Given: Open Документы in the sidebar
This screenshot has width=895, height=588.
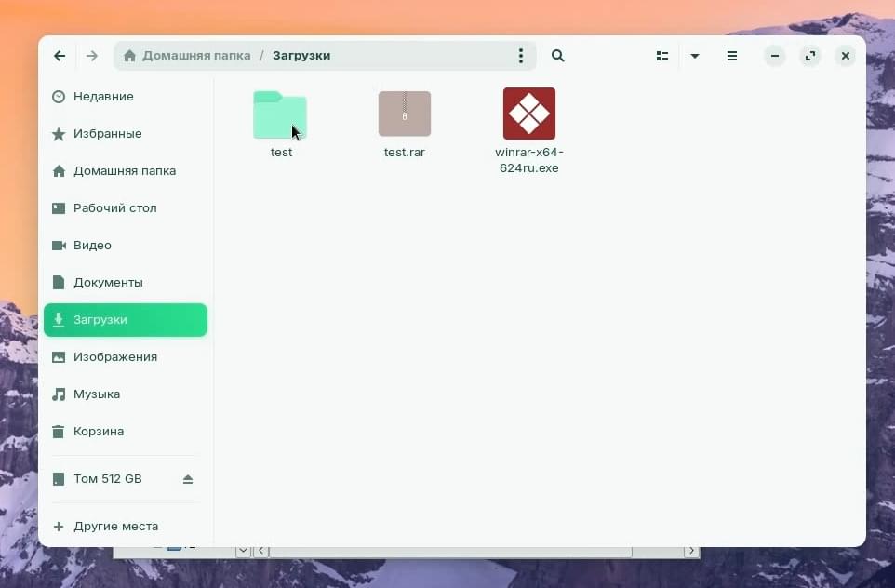Looking at the screenshot, I should (126, 282).
